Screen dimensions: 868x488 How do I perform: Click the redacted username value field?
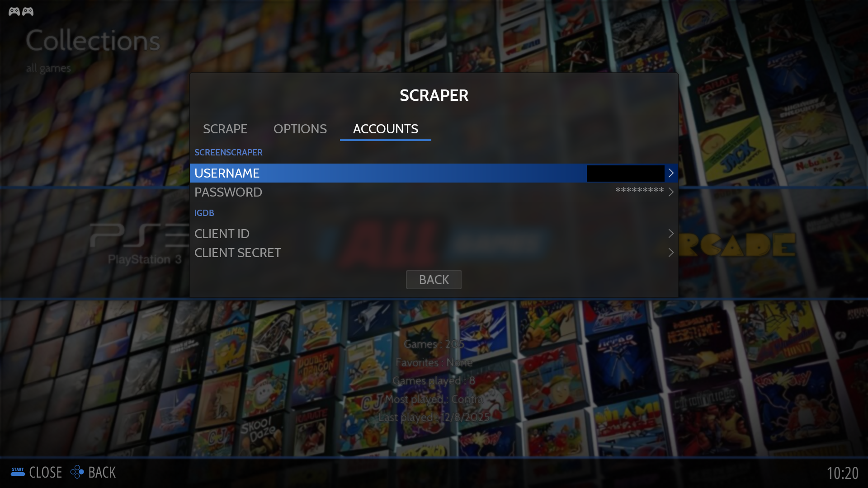pyautogui.click(x=625, y=174)
